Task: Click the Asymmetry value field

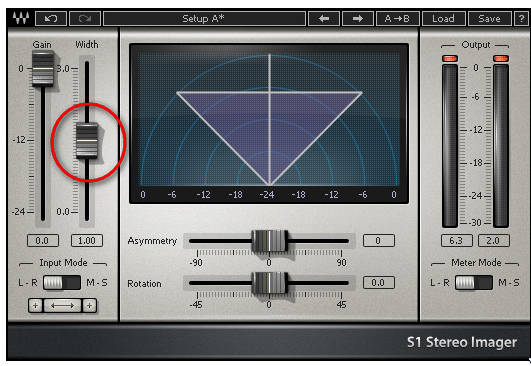Action: tap(379, 241)
